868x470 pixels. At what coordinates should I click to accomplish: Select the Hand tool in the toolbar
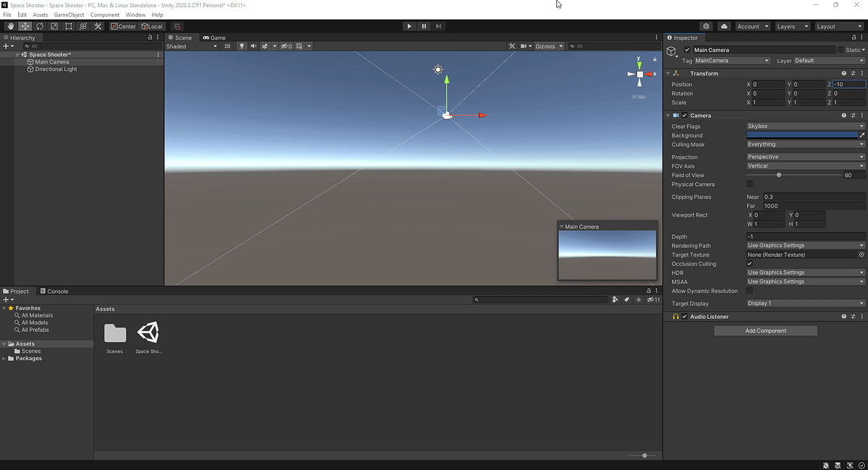pyautogui.click(x=10, y=25)
